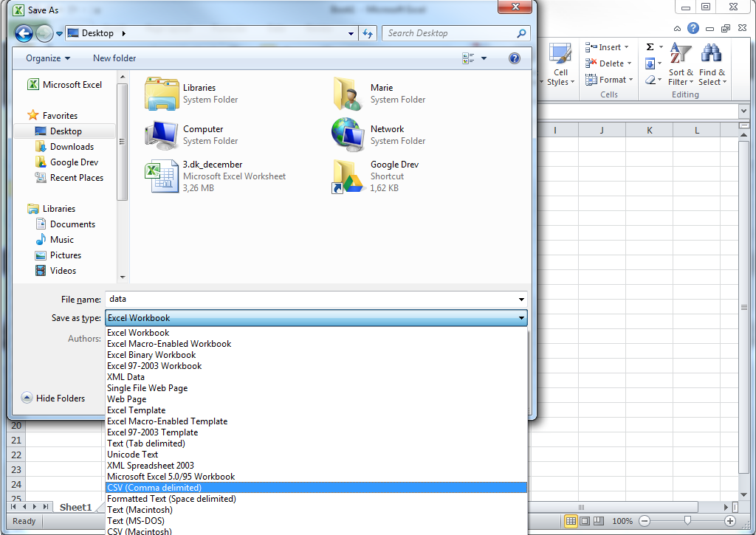Expand the Excel formula bar arrow
Image resolution: width=756 pixels, height=535 pixels.
coord(744,111)
